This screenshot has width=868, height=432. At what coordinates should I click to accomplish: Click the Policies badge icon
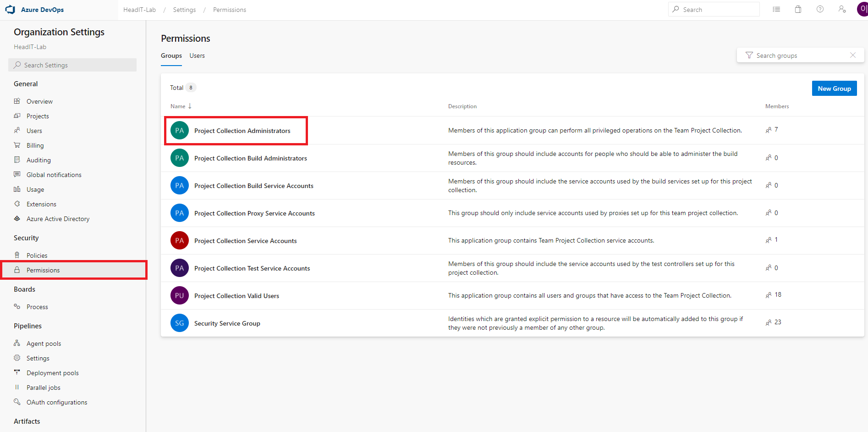[x=17, y=255]
